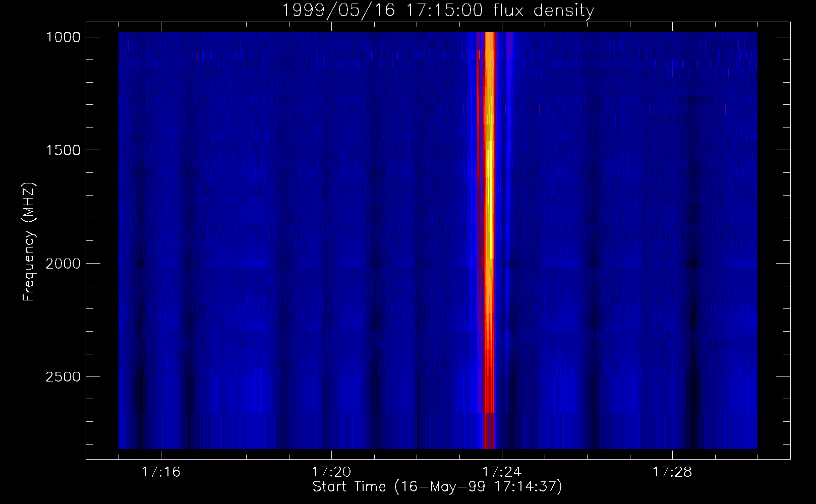Click the 17:28 time tick label

coord(672,472)
